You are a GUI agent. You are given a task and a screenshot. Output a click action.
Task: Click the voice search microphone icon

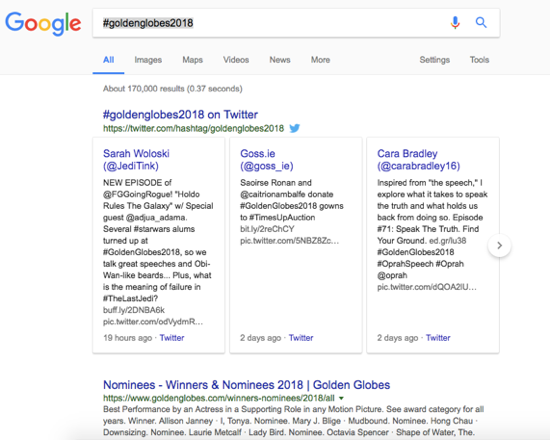point(455,23)
